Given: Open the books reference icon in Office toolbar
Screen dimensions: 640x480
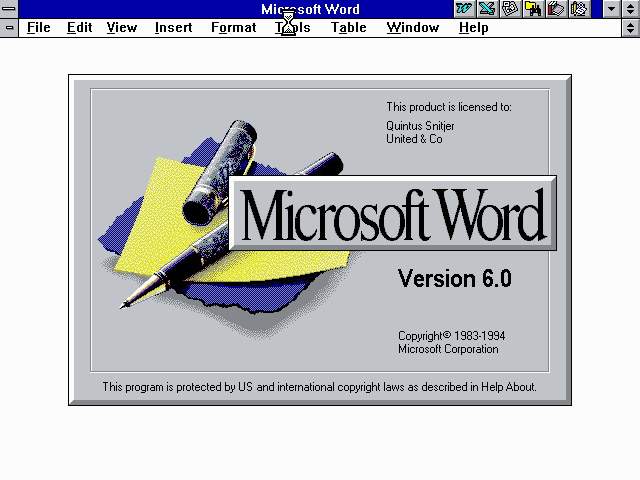Looking at the screenshot, I should coord(556,9).
